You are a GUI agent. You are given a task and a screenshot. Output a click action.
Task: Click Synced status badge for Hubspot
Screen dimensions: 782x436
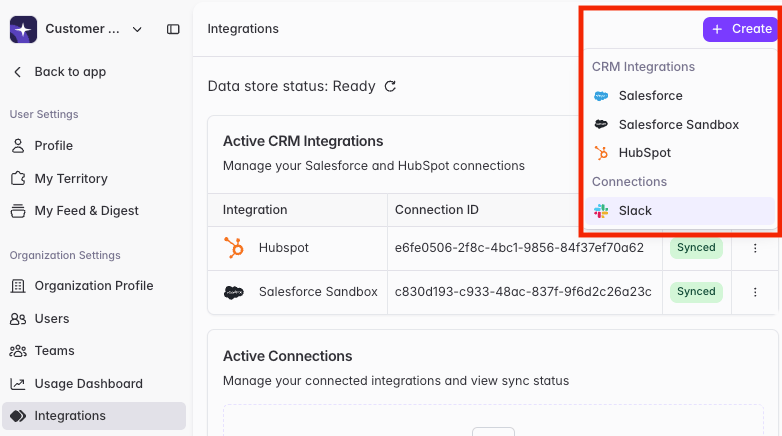696,248
